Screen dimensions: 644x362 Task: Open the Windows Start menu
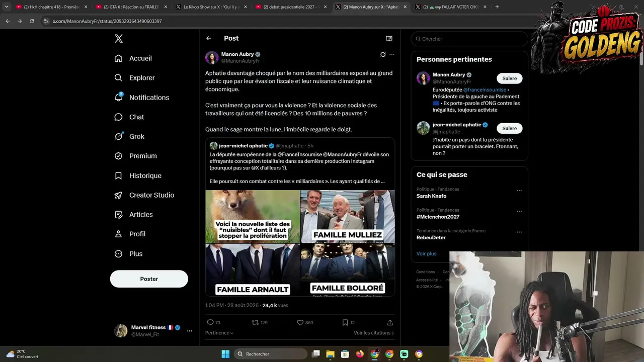coord(225,354)
